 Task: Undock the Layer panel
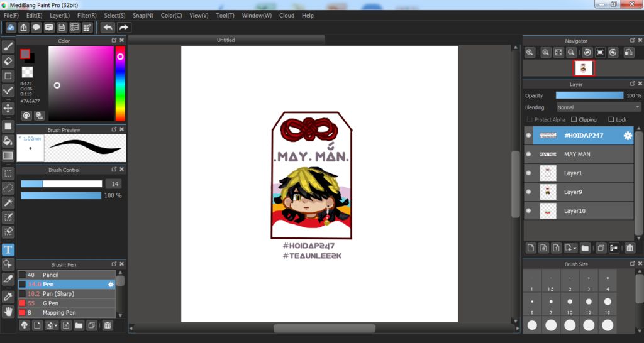(x=633, y=84)
